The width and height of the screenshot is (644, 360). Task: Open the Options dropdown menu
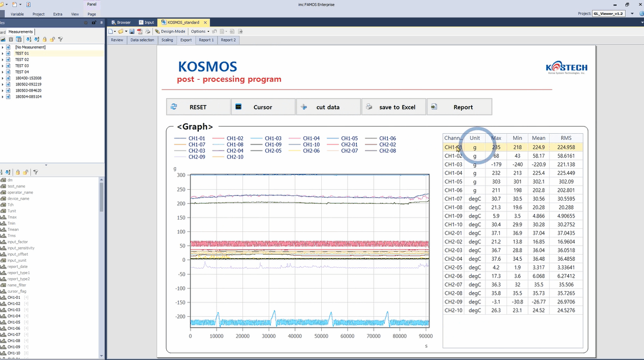[x=200, y=31]
